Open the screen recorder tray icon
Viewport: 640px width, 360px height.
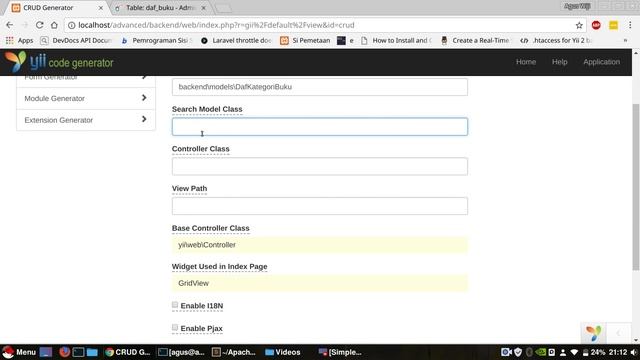[x=506, y=352]
